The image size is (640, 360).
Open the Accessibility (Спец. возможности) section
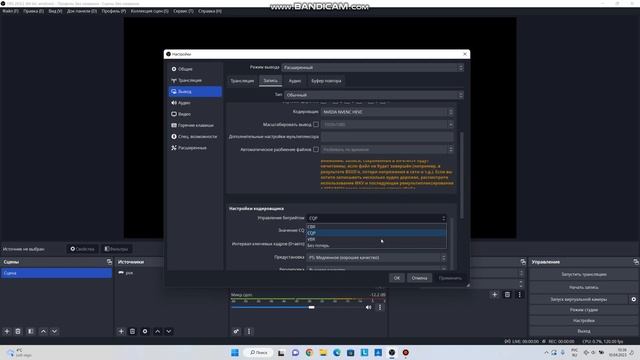pos(195,136)
